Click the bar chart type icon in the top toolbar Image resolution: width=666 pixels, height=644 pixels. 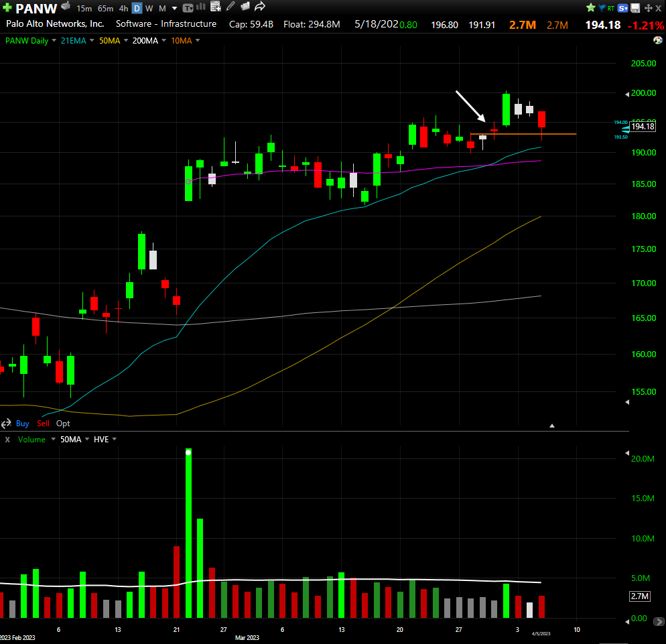point(201,7)
